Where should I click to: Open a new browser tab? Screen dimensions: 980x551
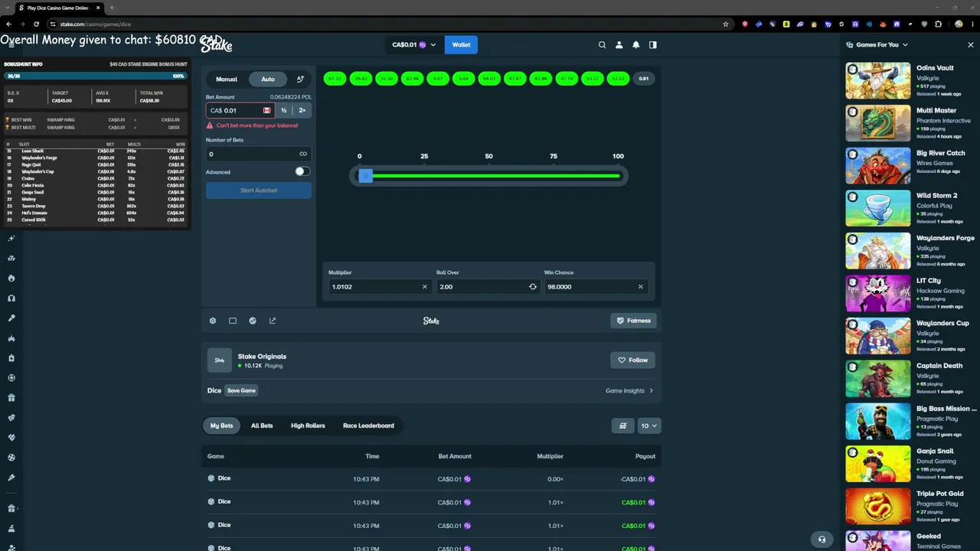pyautogui.click(x=112, y=8)
